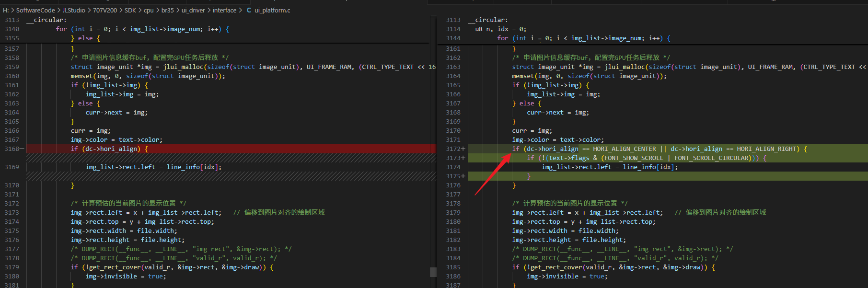Click the C file icon in the breadcrumb
This screenshot has width=868, height=288.
pyautogui.click(x=249, y=10)
